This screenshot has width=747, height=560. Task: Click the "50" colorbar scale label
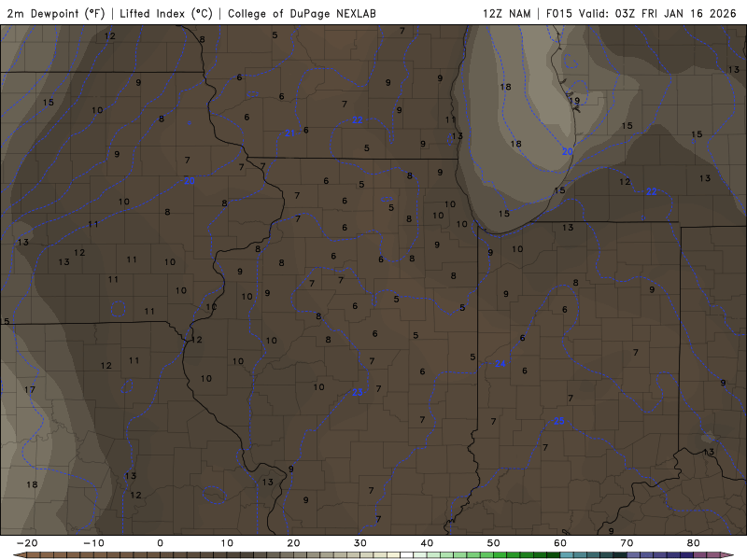pyautogui.click(x=494, y=543)
